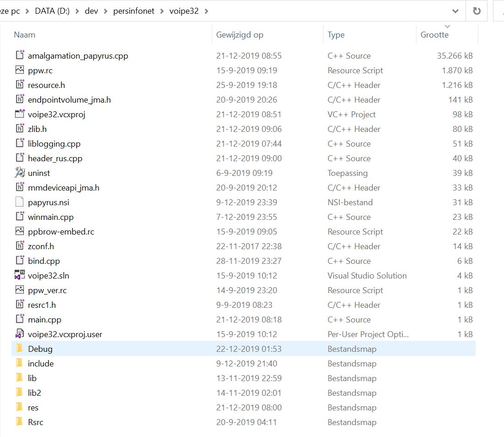
Task: Sort files by the Naam column header
Action: [25, 35]
